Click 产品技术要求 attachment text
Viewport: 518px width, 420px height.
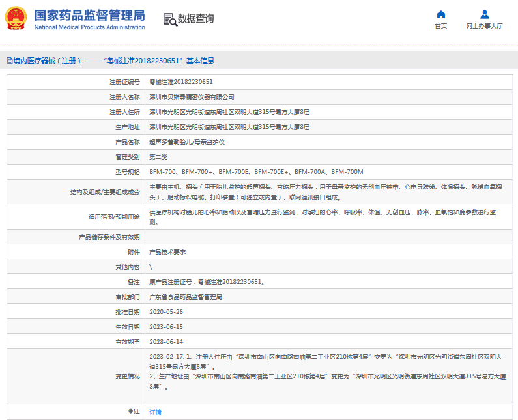click(167, 252)
